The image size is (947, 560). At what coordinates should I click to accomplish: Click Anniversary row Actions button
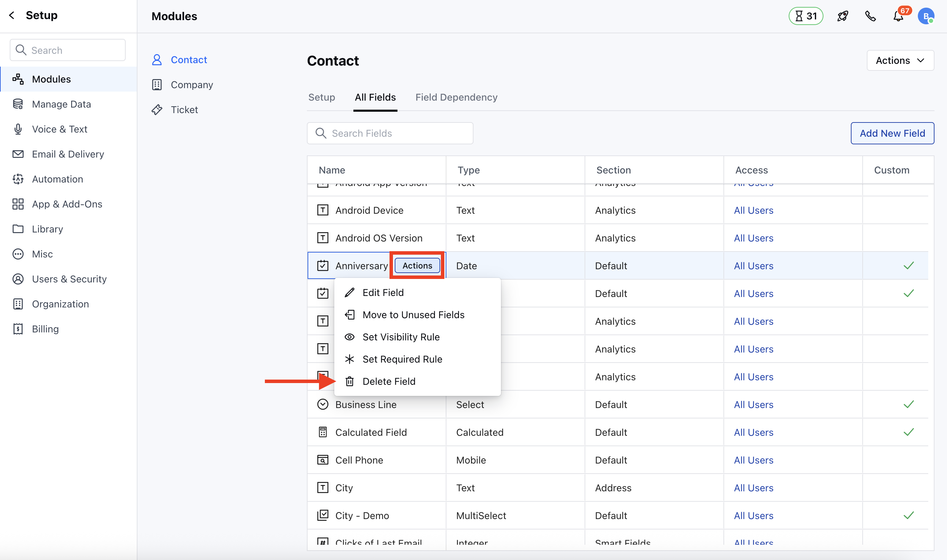point(417,266)
